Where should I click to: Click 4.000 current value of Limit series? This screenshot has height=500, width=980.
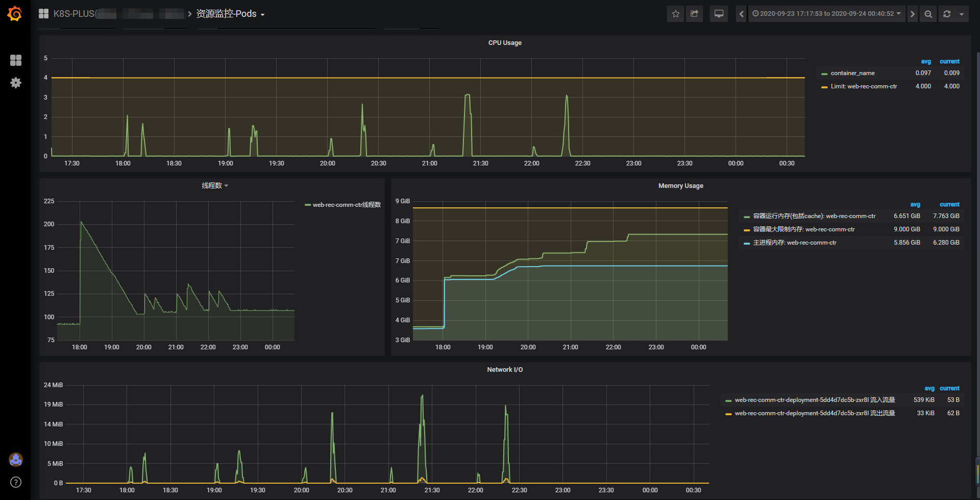952,86
